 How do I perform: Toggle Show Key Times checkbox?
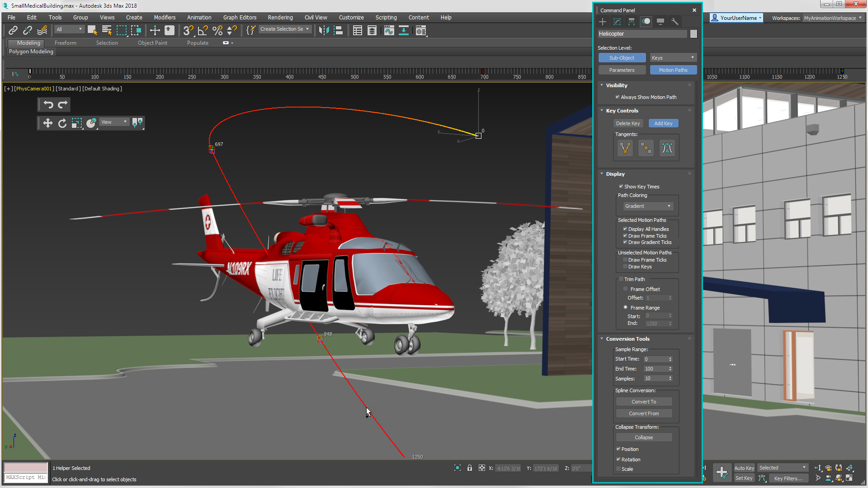coord(621,186)
